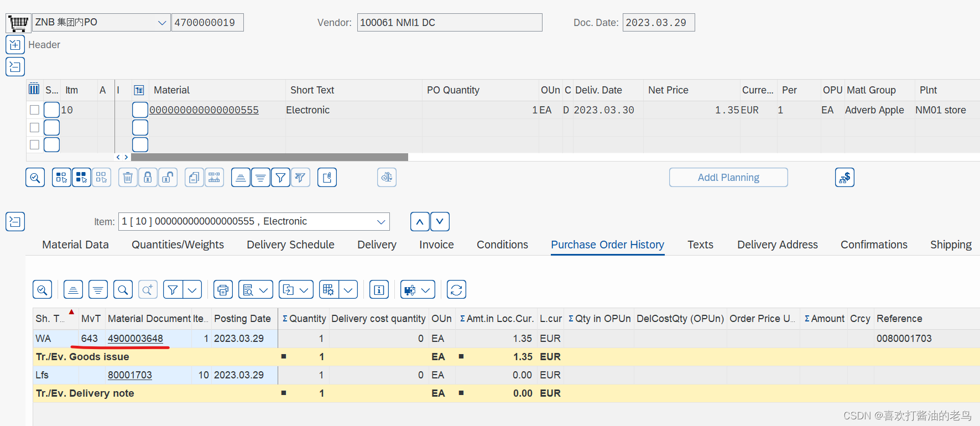The height and width of the screenshot is (426, 980).
Task: Open the PO document type dropdown
Action: (x=161, y=23)
